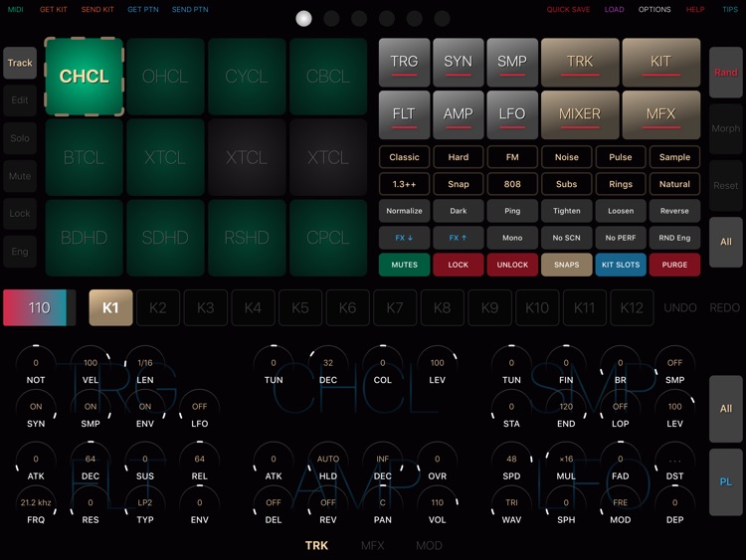Open the TRG parameter page
746x560 pixels.
coord(404,63)
